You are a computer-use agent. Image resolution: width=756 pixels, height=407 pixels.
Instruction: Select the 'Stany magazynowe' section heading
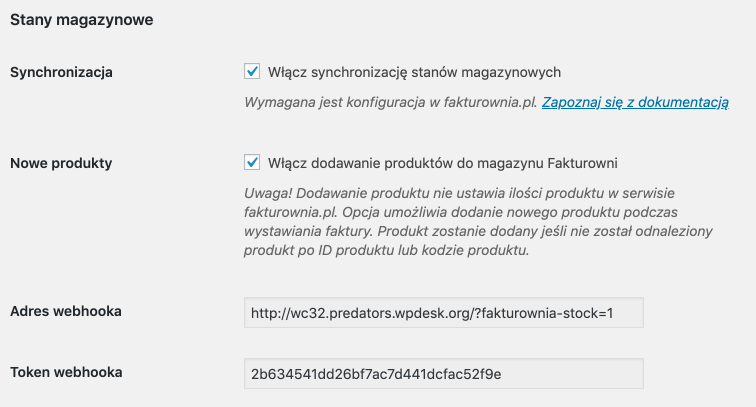(x=81, y=20)
